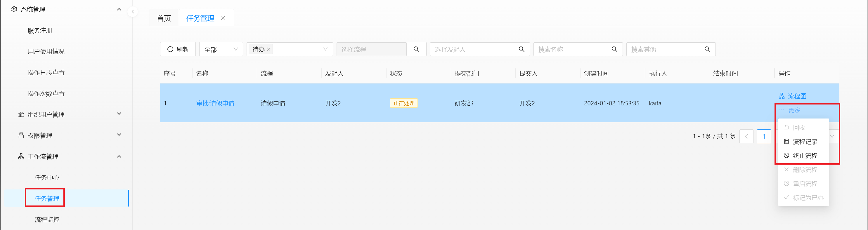Click the 终止流程 stop icon
Viewport: 868px width, 230px height.
(786, 156)
